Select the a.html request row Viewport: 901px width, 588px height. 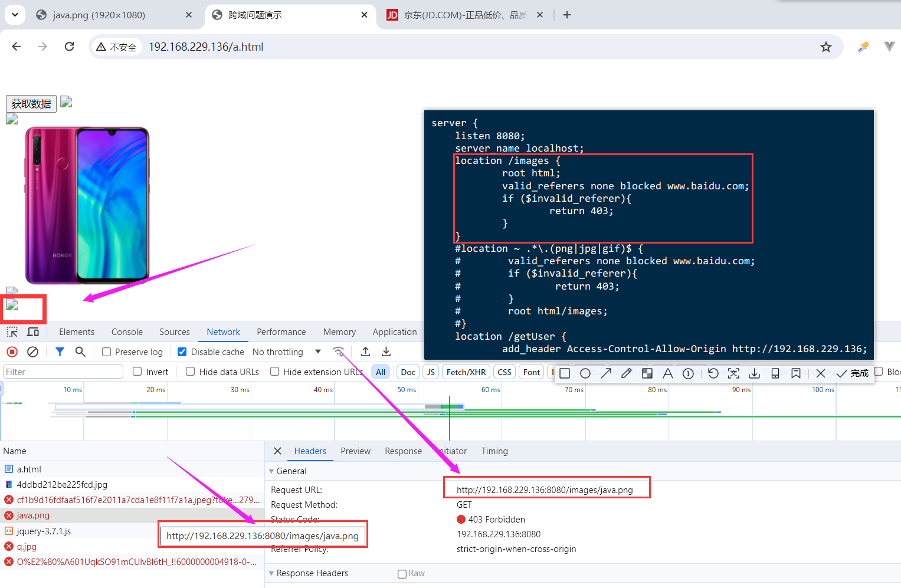tap(132, 469)
